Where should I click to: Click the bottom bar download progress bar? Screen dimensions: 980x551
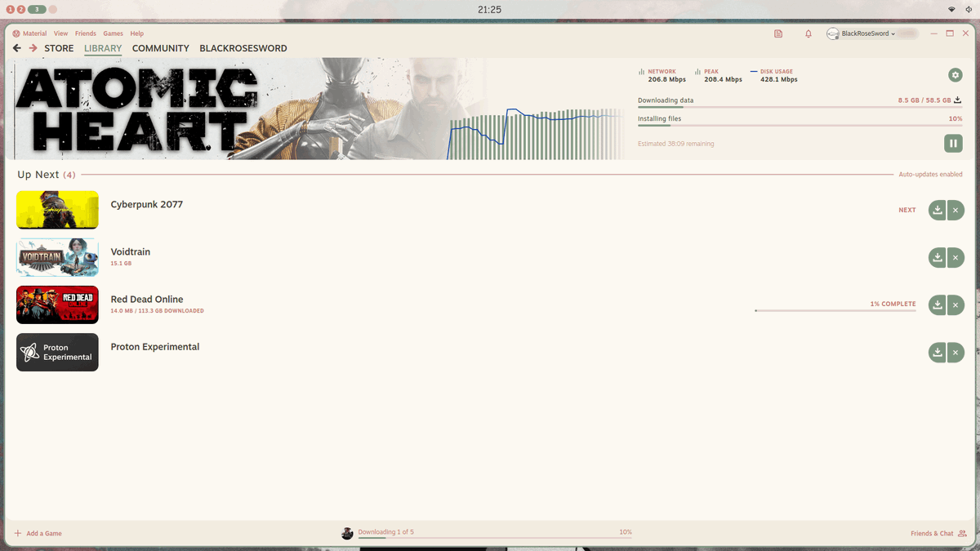(x=495, y=537)
